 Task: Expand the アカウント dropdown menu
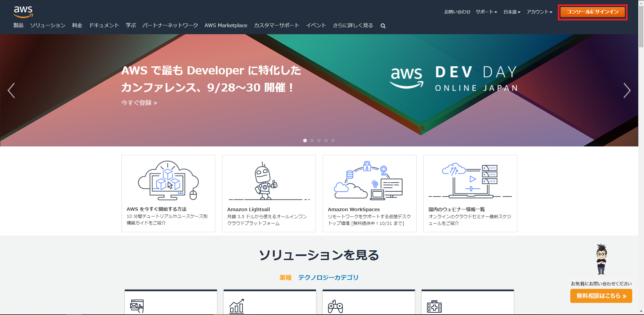click(x=539, y=12)
